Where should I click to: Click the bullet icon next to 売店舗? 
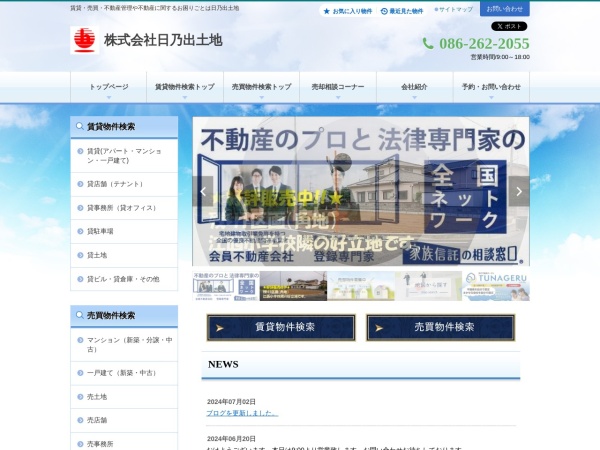pos(80,420)
